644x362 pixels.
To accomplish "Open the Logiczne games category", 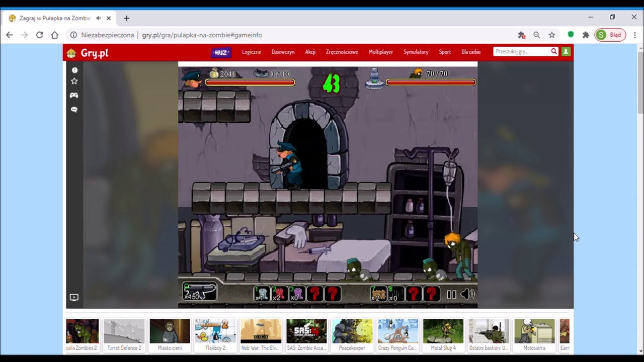I will (252, 52).
